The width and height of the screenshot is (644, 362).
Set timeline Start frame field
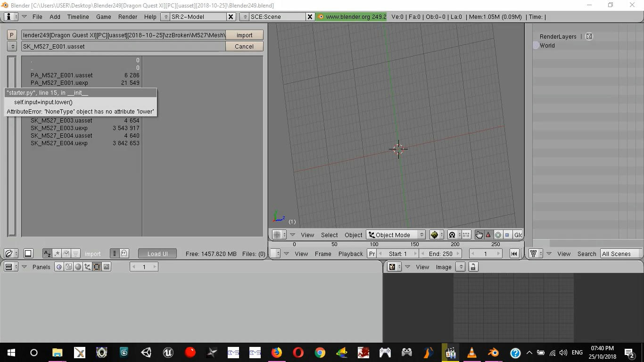[x=398, y=254]
